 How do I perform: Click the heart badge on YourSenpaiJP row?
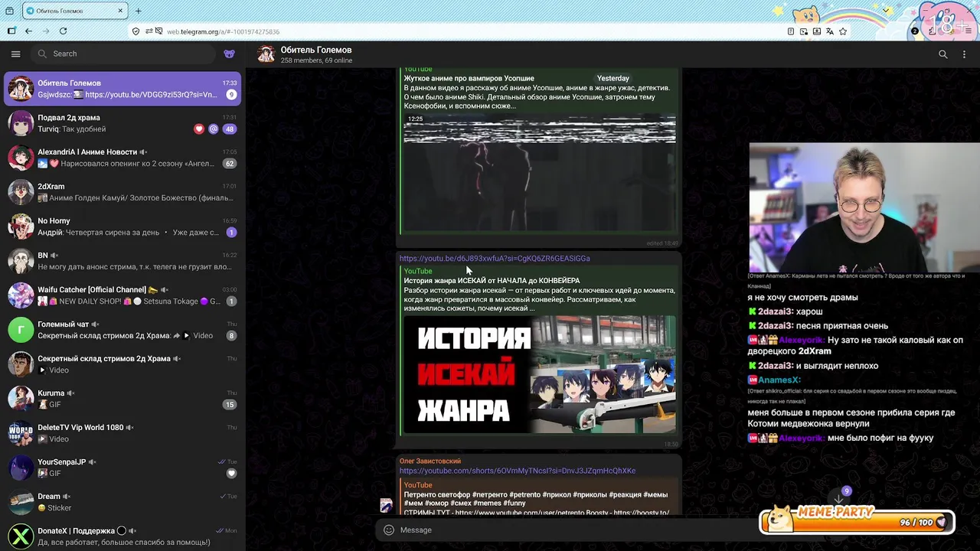coord(231,474)
